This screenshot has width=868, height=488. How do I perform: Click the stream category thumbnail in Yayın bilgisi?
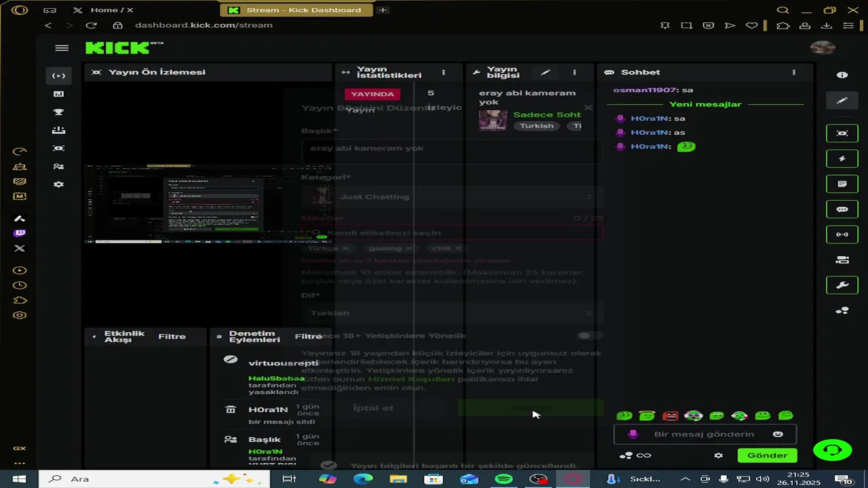(x=493, y=120)
